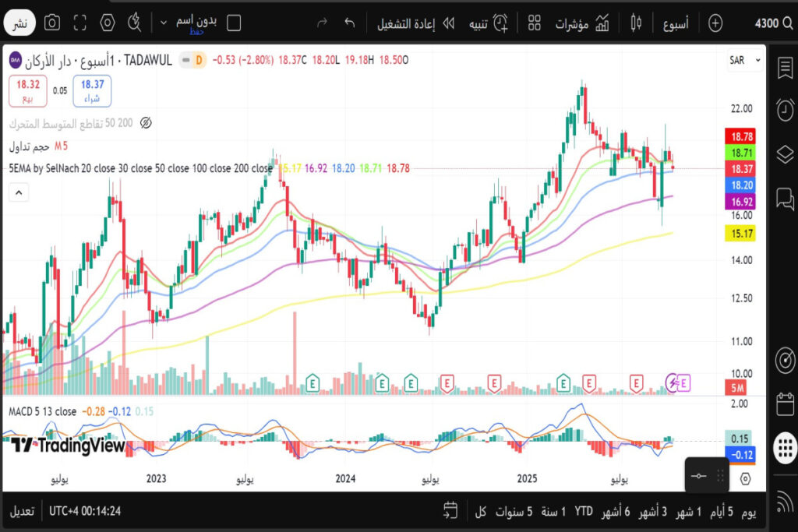
Task: Toggle the D data mode badge beside TADAWUL
Action: coord(198,60)
